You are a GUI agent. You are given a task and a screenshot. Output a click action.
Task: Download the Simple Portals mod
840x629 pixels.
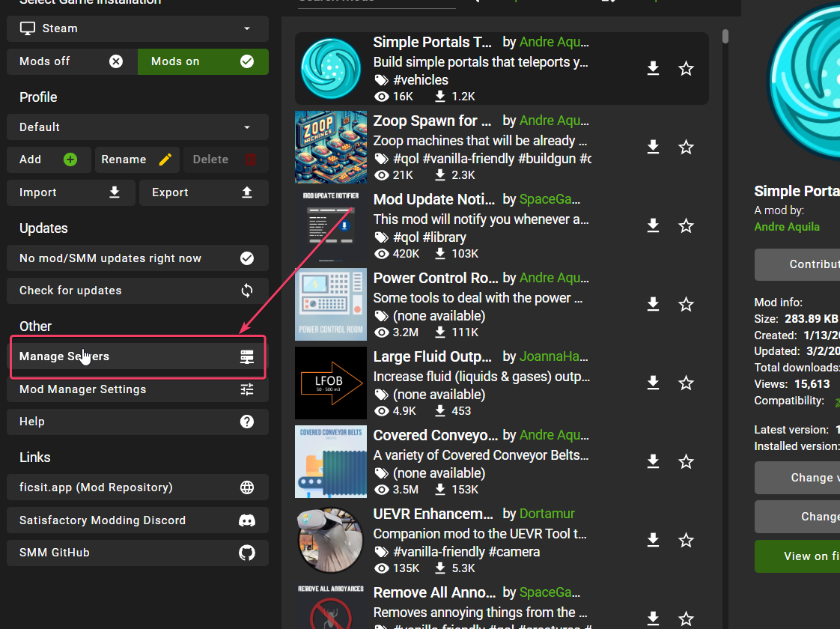coord(653,69)
